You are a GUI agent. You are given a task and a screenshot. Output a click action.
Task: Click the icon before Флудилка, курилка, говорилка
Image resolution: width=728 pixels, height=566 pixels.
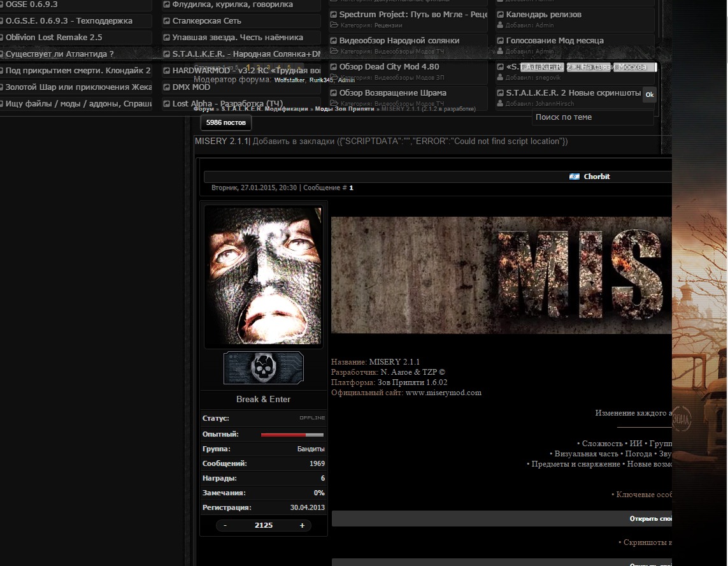[x=166, y=4]
